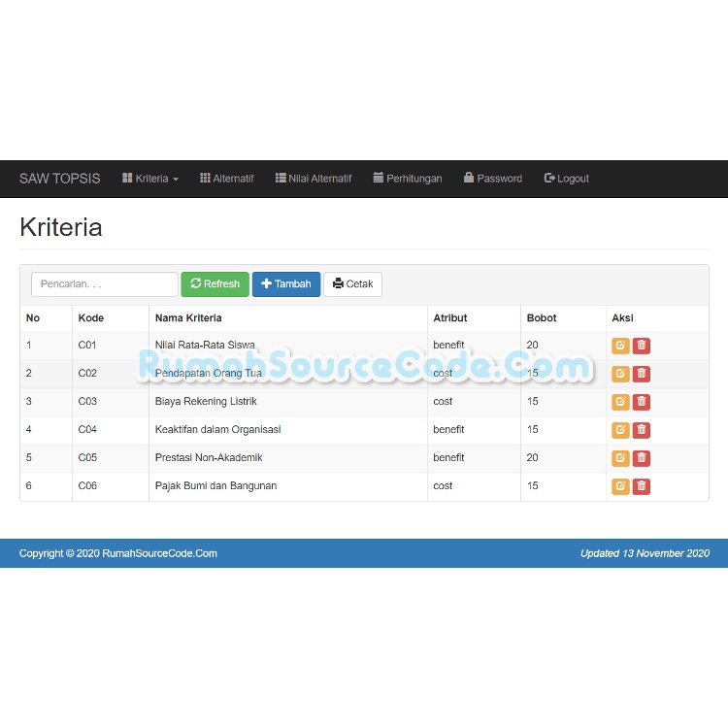Screen dimensions: 728x728
Task: Open the Password menu item
Action: (493, 179)
